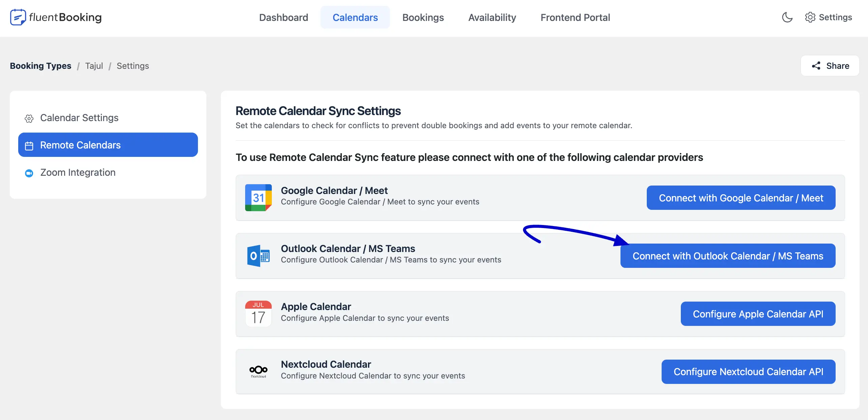This screenshot has height=420, width=868.
Task: Click 'Configure Apple Calendar to sync your events'
Action: 365,318
